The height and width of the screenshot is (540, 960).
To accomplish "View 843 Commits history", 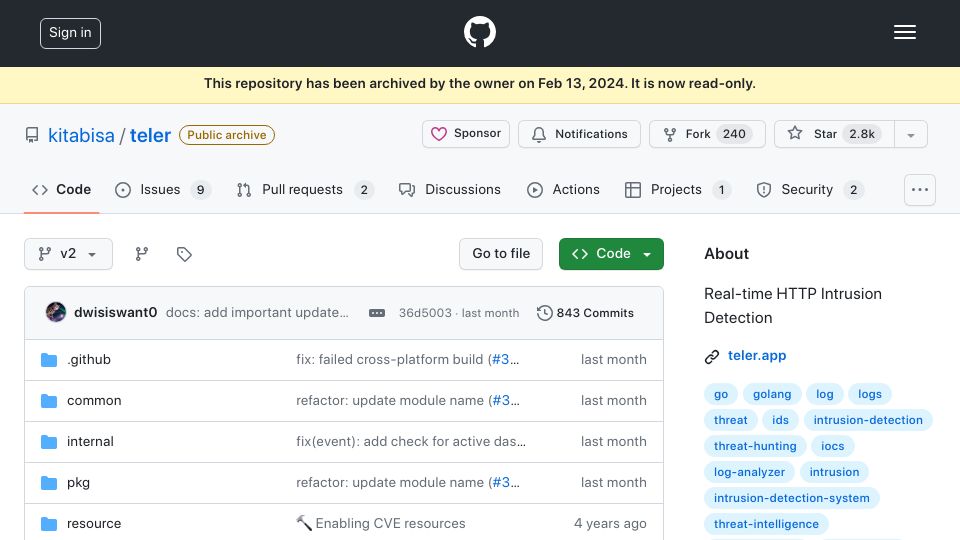I will (x=585, y=313).
